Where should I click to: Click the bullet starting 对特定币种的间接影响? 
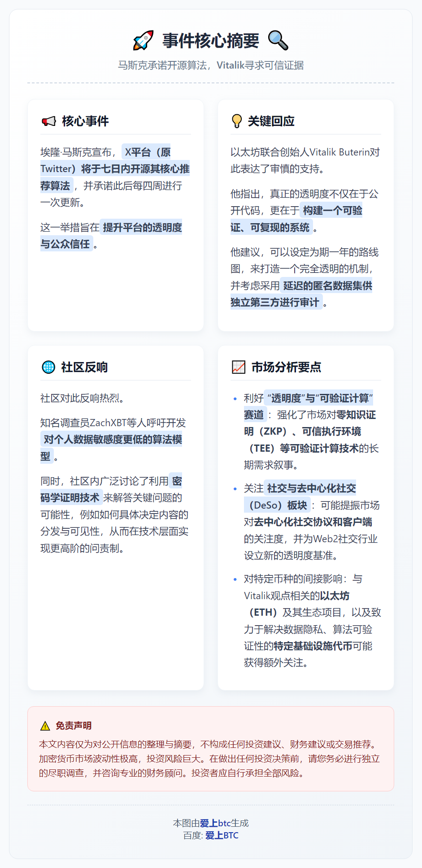tap(312, 621)
